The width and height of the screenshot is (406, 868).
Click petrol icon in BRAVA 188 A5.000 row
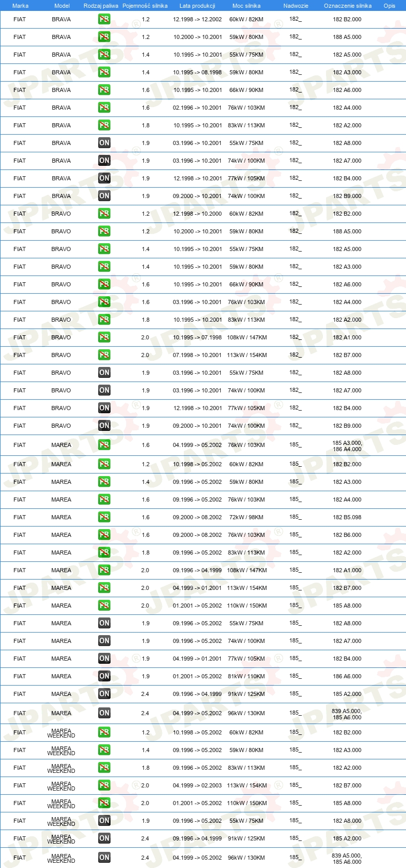104,37
